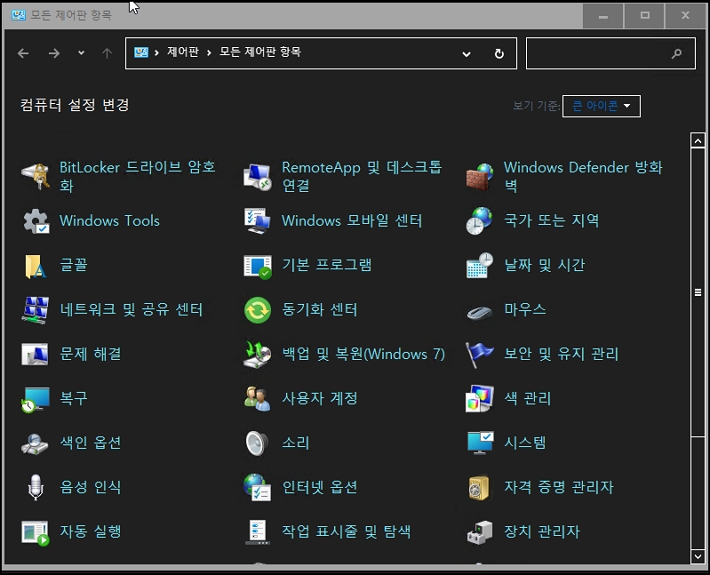Open the 국가 또는 지역 globe-clock icon
The height and width of the screenshot is (575, 710).
click(x=480, y=221)
